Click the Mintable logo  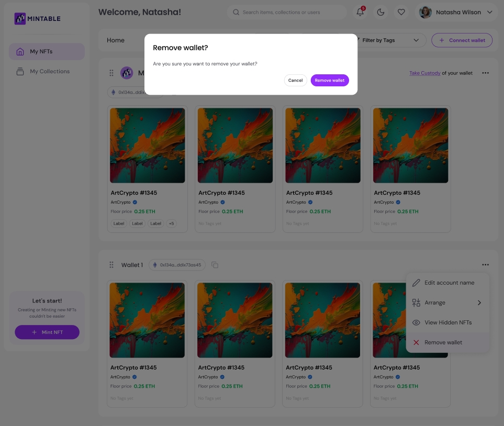(x=38, y=19)
